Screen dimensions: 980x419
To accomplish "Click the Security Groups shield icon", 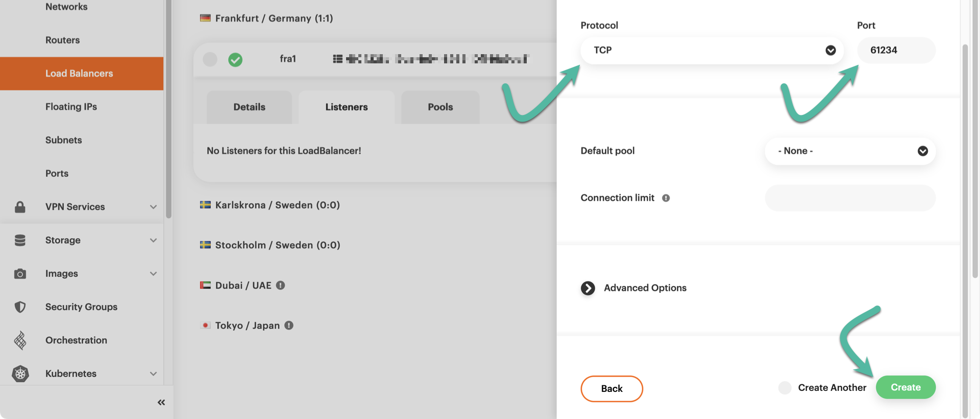I will (x=20, y=307).
